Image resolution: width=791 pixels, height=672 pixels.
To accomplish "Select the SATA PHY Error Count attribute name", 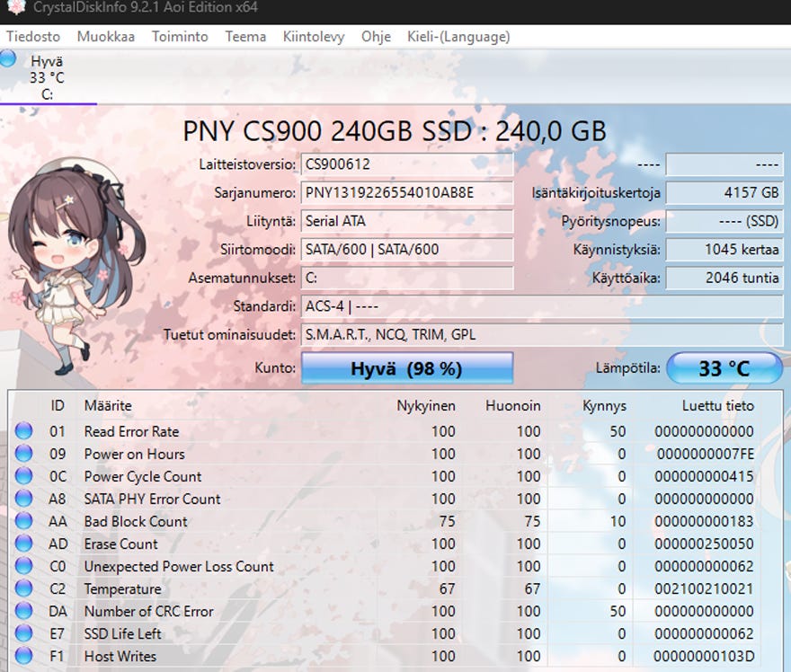I will [152, 499].
